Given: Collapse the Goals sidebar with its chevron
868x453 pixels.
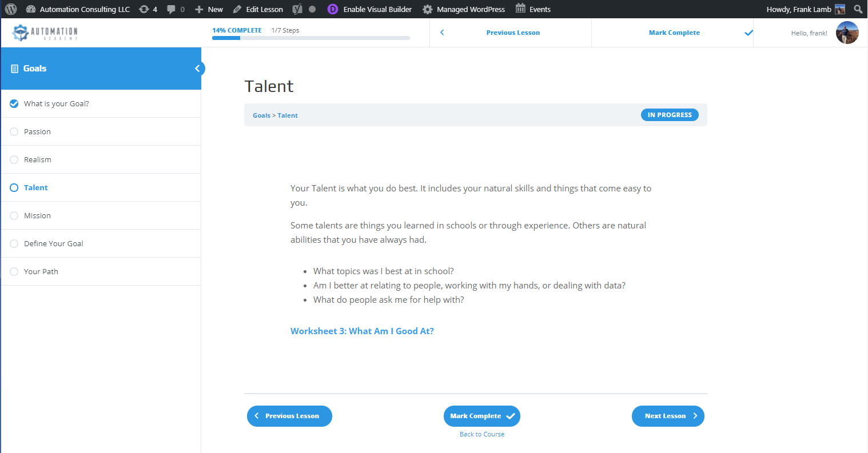Looking at the screenshot, I should pyautogui.click(x=198, y=68).
